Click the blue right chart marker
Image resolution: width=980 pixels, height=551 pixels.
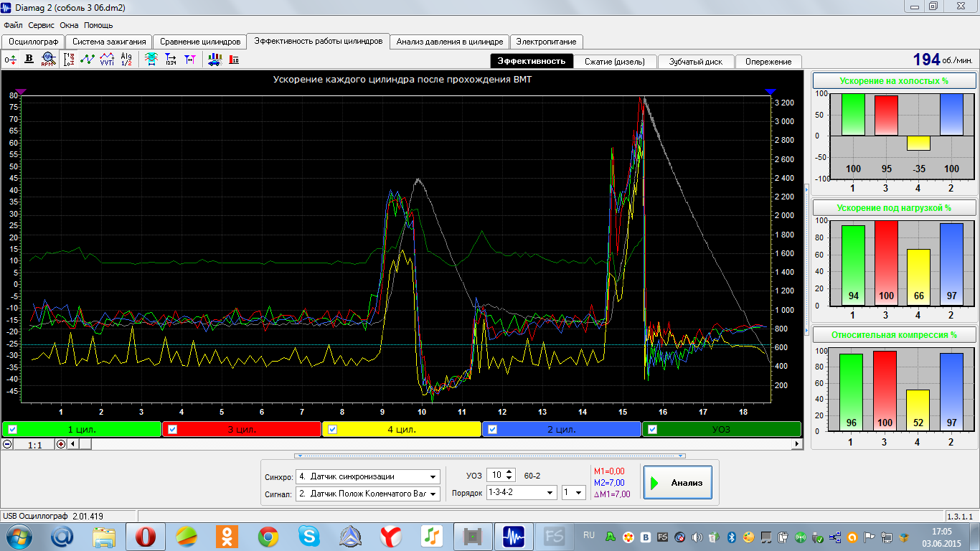tap(771, 91)
